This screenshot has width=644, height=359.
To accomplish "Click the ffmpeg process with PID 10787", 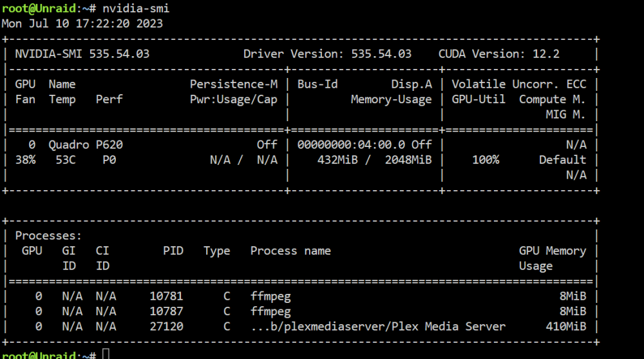I will point(270,312).
